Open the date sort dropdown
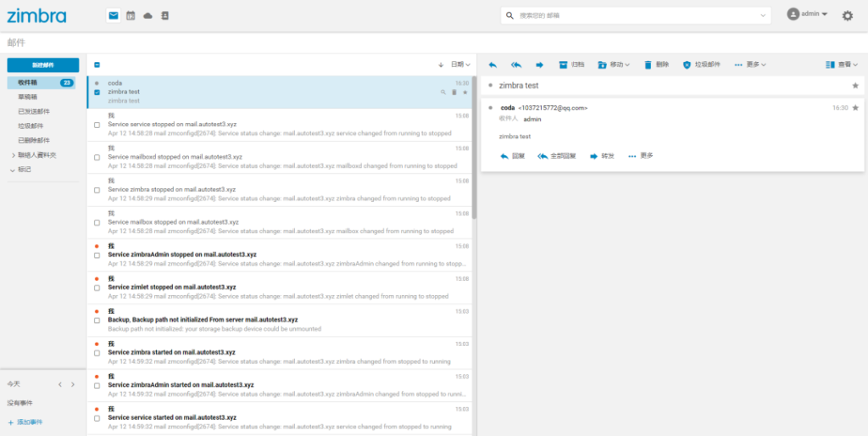 (x=460, y=64)
